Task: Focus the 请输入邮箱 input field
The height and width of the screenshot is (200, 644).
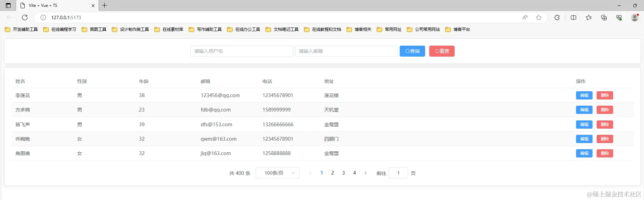Action: [347, 51]
